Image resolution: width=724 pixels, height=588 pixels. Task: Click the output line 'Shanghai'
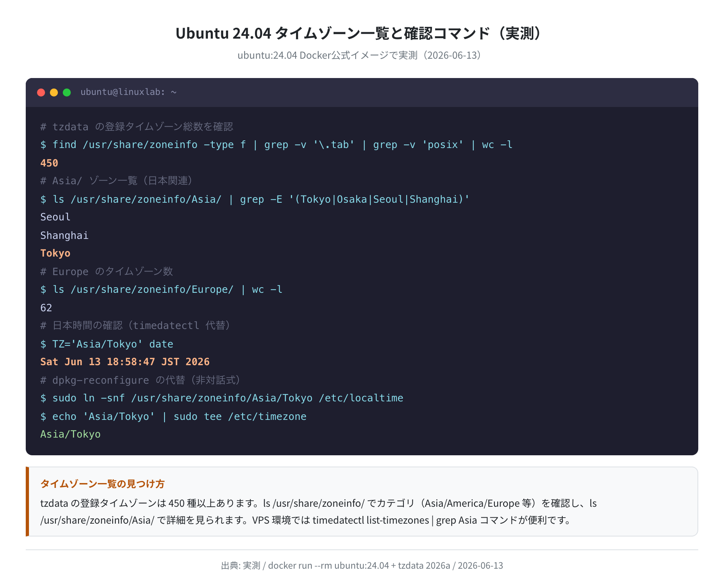click(x=64, y=235)
